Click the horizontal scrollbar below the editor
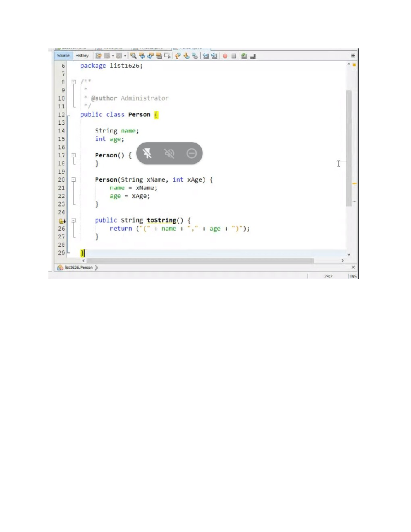Image resolution: width=411 pixels, height=532 pixels. (188, 261)
